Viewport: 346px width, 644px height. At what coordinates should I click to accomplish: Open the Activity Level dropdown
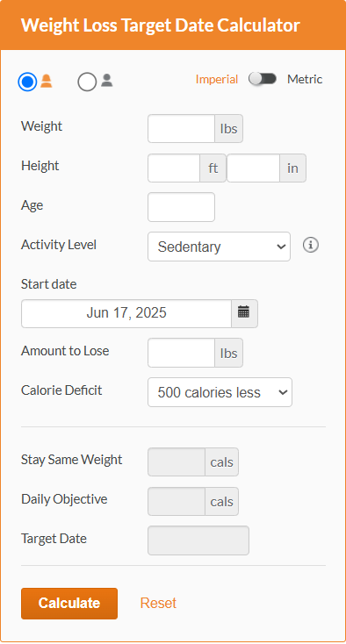(x=219, y=247)
